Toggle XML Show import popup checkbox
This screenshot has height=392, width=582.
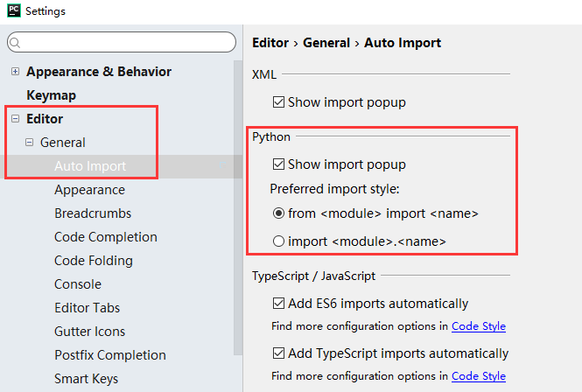[279, 102]
